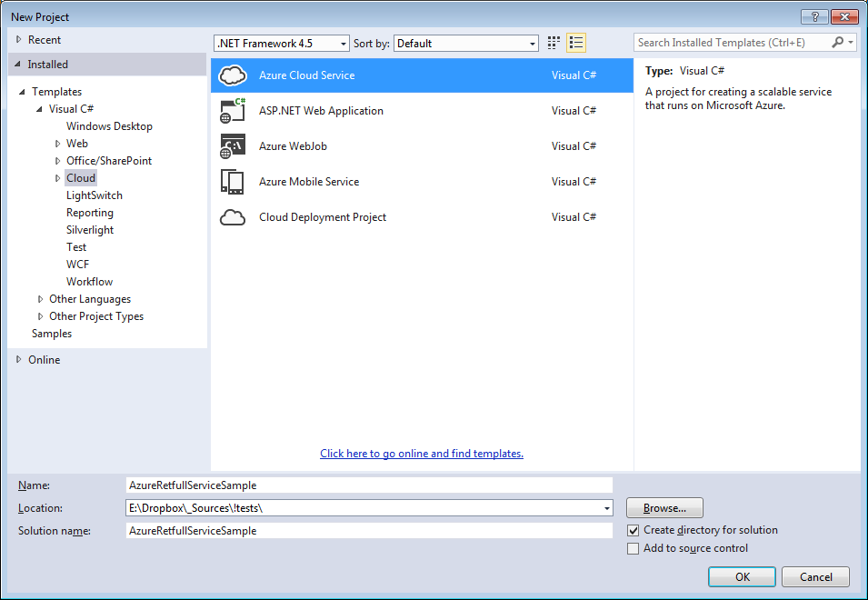Expand the Office/SharePoint node arrow
Image resolution: width=868 pixels, height=600 pixels.
(57, 161)
